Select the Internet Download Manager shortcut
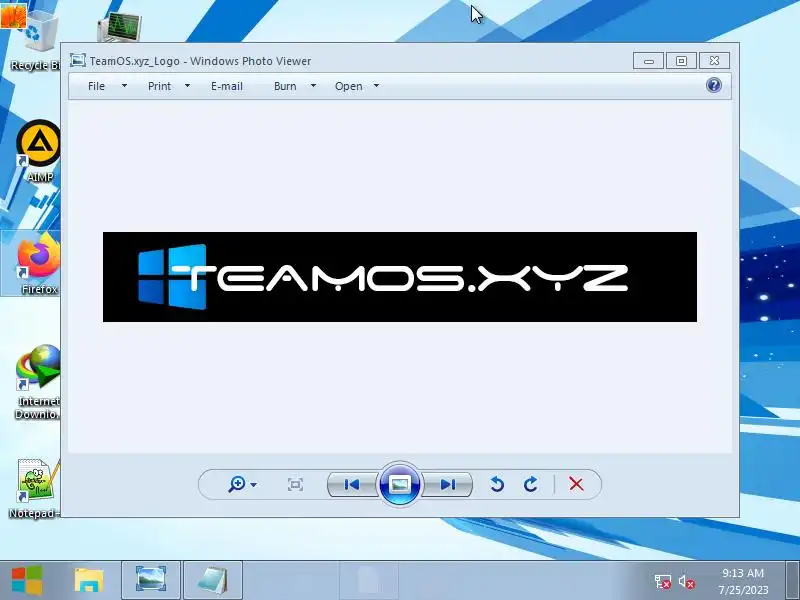800x600 pixels. (38, 382)
